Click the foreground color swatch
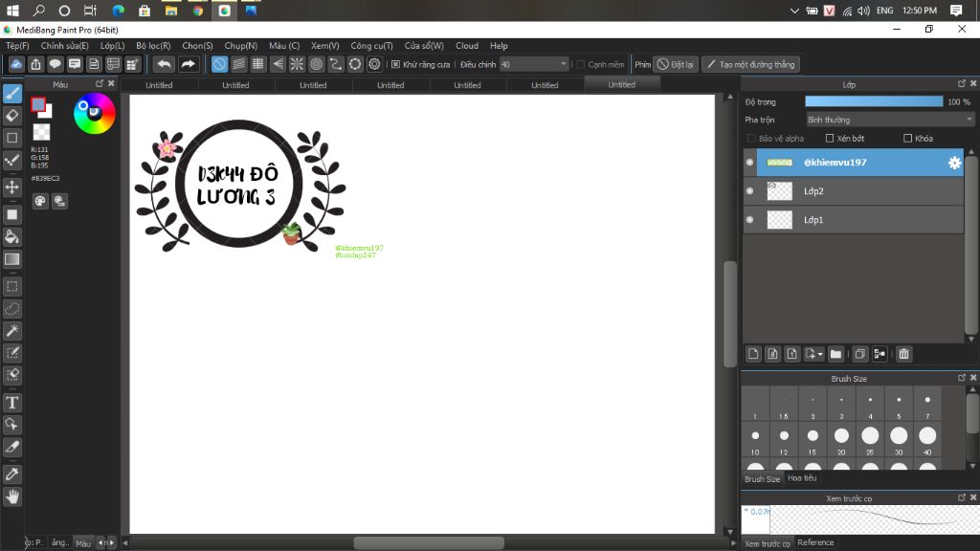The image size is (980, 551). tap(38, 104)
